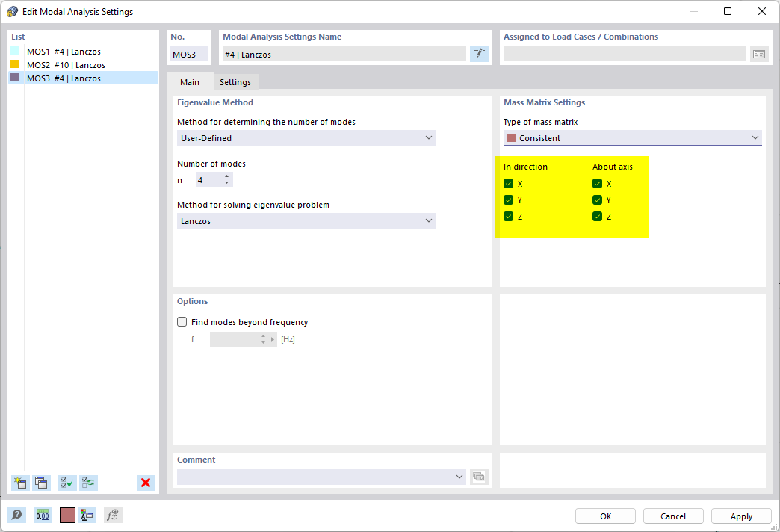
Task: Click the OK button
Action: pos(605,516)
